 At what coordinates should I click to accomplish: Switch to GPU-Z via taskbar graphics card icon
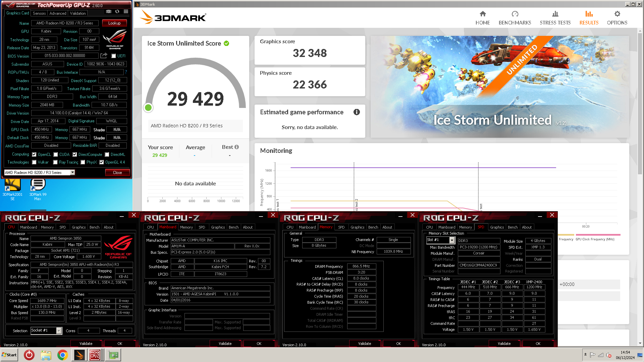point(113,355)
